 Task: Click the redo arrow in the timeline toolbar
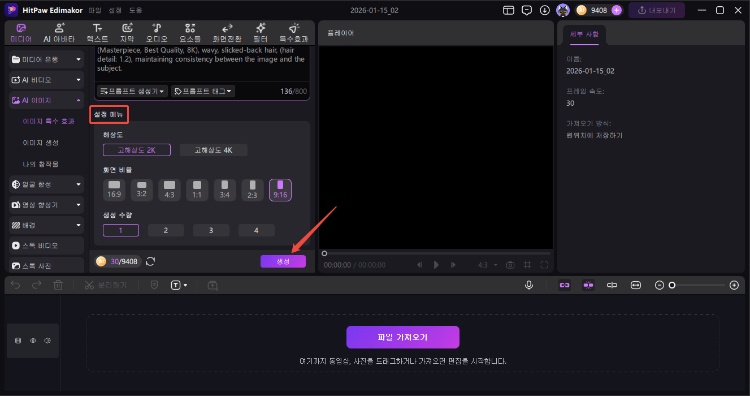pos(36,285)
